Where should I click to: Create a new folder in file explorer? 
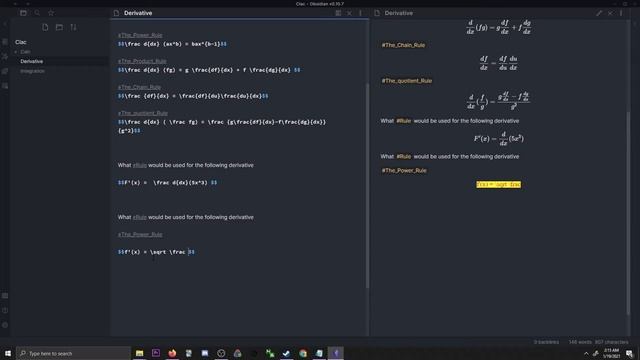pyautogui.click(x=59, y=27)
